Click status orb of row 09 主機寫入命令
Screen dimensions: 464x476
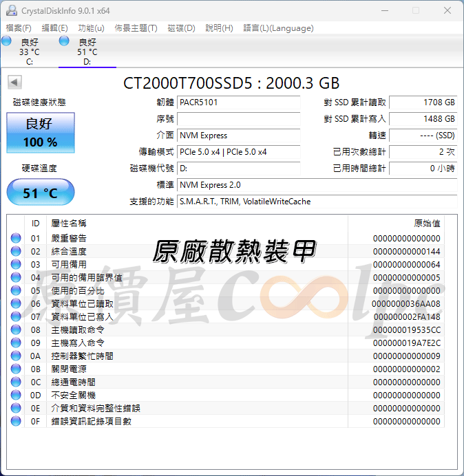tap(16, 343)
